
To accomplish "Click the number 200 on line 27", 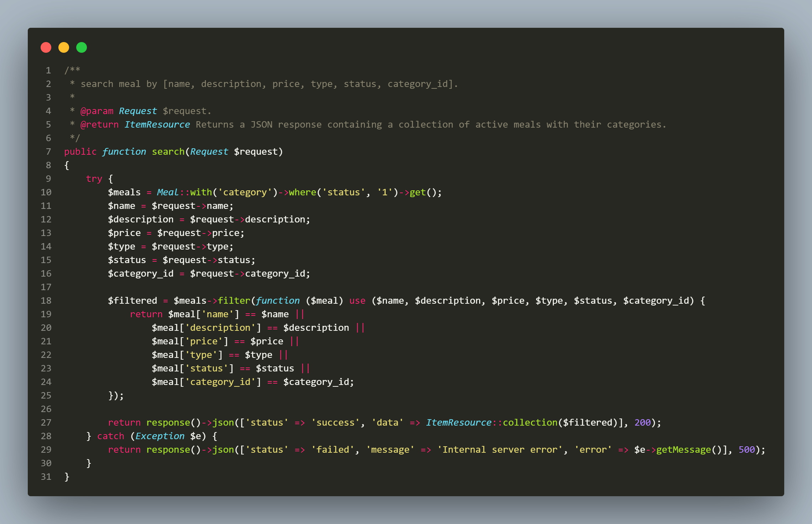I will 642,423.
